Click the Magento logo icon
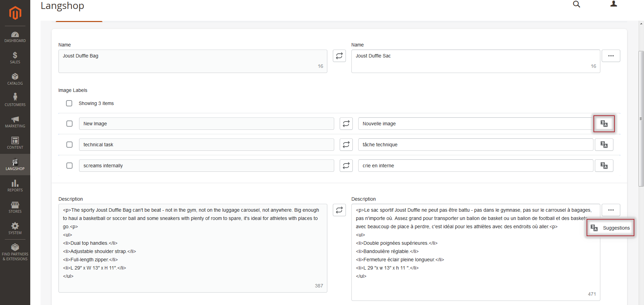644x305 pixels. 15,13
